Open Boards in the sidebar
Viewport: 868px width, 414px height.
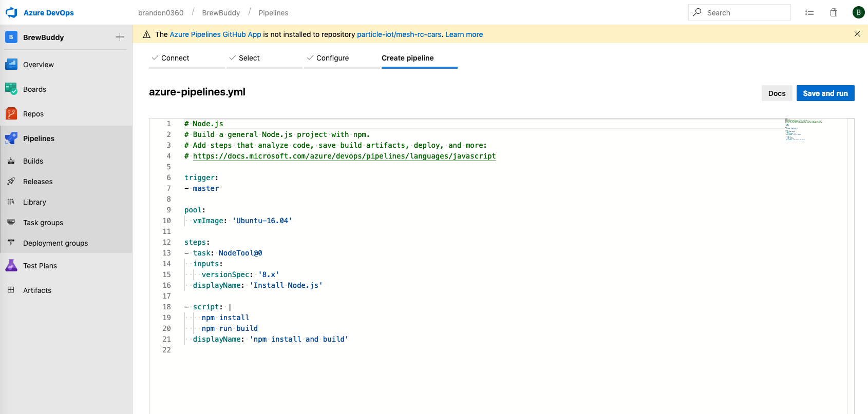point(66,89)
